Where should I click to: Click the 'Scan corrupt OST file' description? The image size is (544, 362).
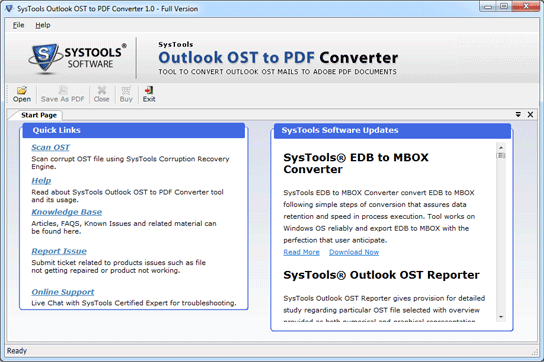(x=130, y=163)
